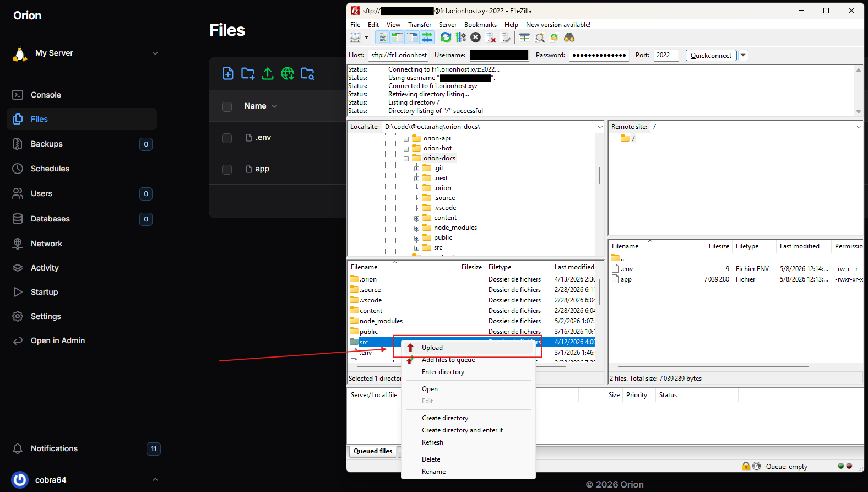Image resolution: width=868 pixels, height=492 pixels.
Task: Click the message log vertical scrollbar
Action: point(859,91)
